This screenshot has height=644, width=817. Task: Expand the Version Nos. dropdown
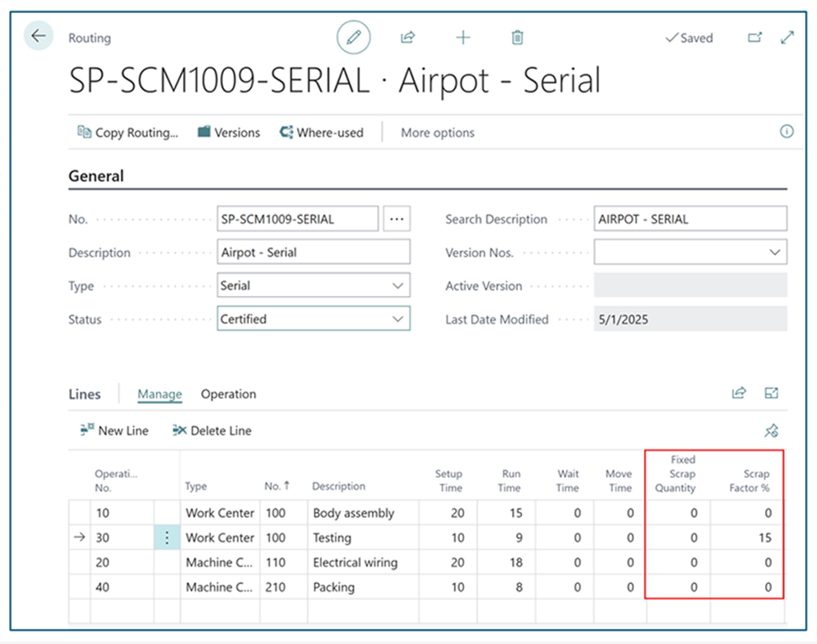point(775,252)
